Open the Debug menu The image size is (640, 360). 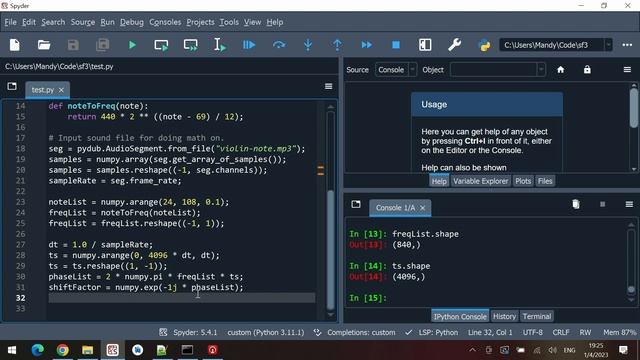point(132,22)
